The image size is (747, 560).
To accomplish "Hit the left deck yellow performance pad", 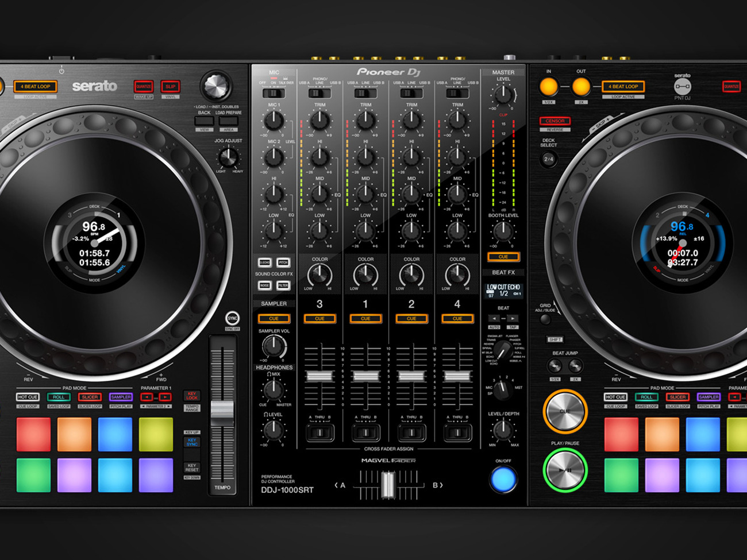I will click(156, 434).
